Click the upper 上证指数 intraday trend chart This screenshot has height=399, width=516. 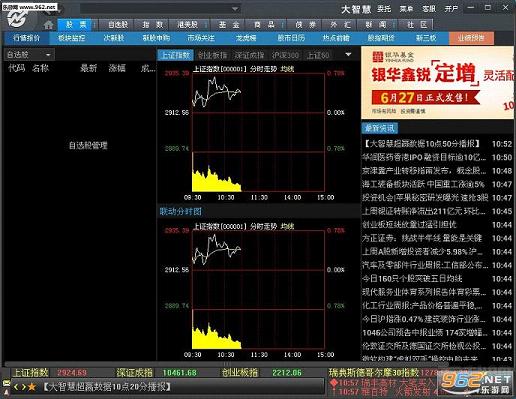pyautogui.click(x=258, y=132)
